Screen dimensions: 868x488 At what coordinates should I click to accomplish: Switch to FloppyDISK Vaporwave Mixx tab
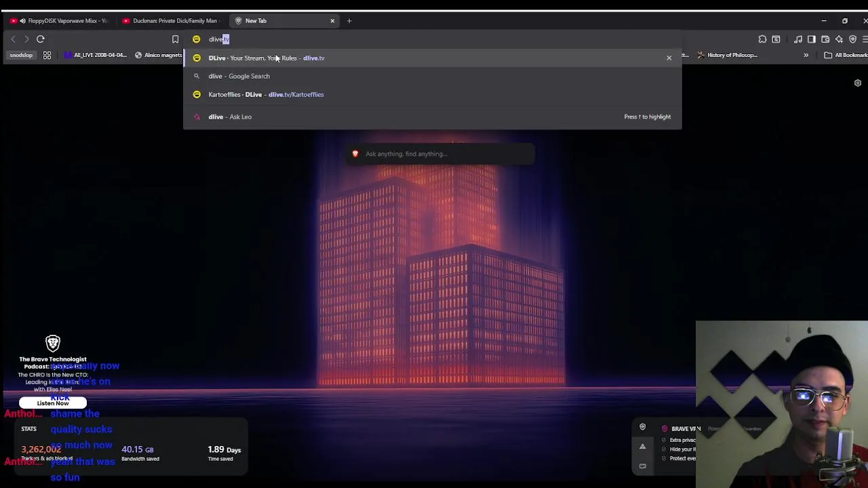point(61,21)
